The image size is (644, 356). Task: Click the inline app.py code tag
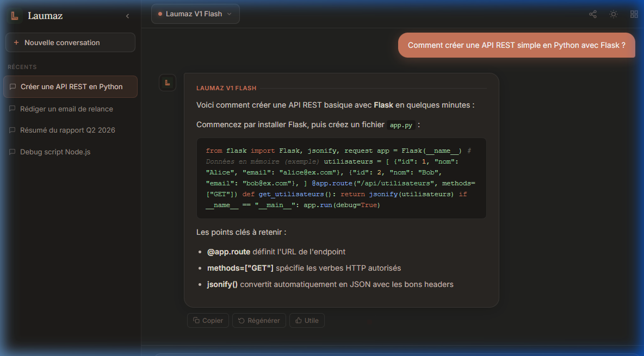(x=401, y=125)
